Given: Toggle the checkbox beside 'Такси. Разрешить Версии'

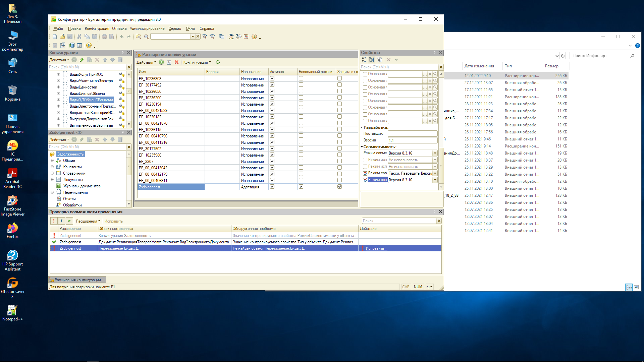Looking at the screenshot, I should 365,173.
